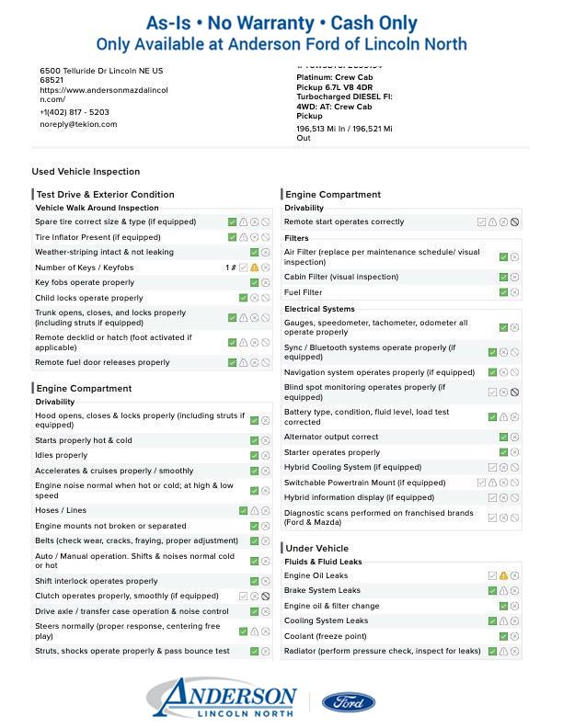Click the yellow caution icon for Engine Oil Leaks
Screen dimensions: 563x728
(503, 576)
